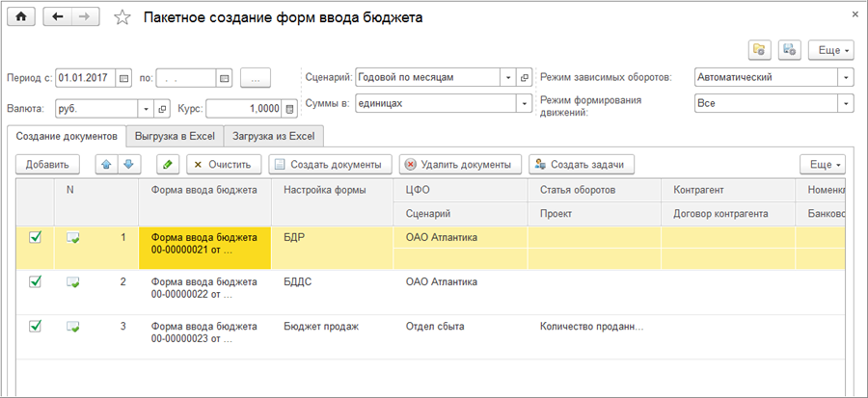Viewport: 868px width, 398px height.
Task: Toggle the checkbox for row 2
Action: (36, 281)
